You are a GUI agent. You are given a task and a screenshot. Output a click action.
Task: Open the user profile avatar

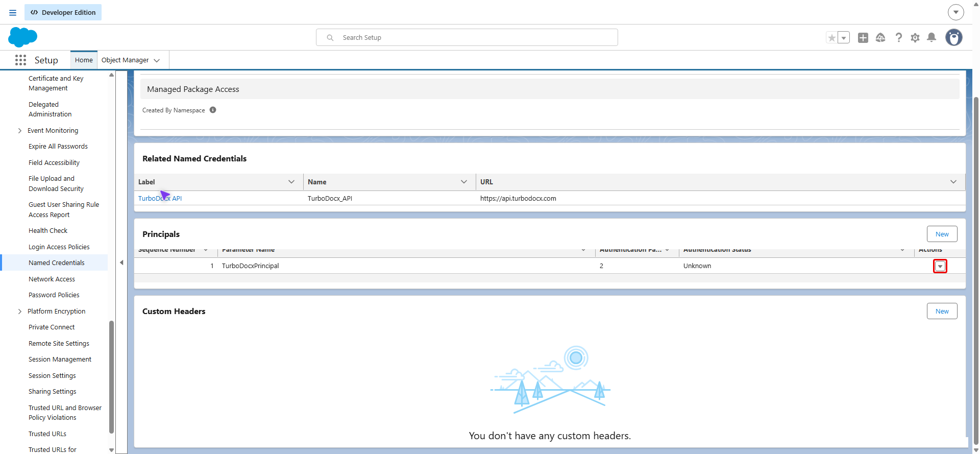click(954, 37)
